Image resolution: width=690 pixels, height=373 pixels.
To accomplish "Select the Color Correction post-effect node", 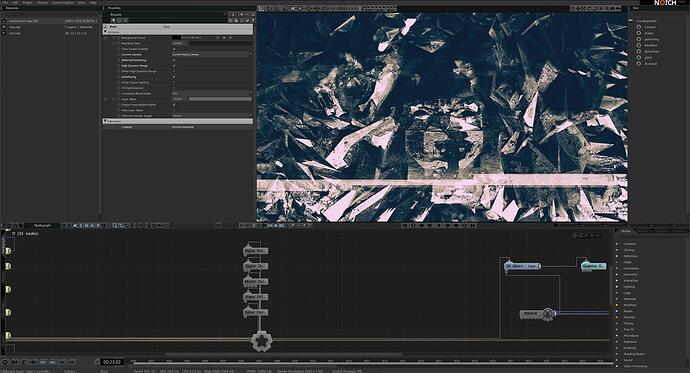I will click(x=256, y=312).
